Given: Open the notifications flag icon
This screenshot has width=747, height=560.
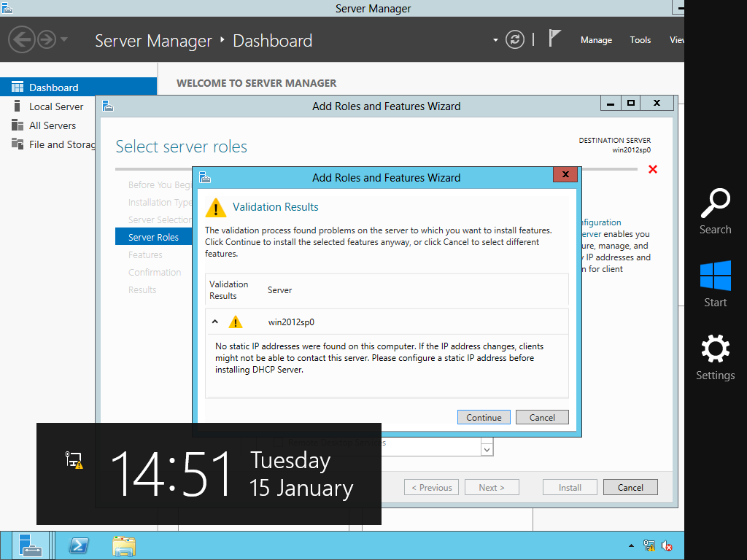Looking at the screenshot, I should [554, 39].
